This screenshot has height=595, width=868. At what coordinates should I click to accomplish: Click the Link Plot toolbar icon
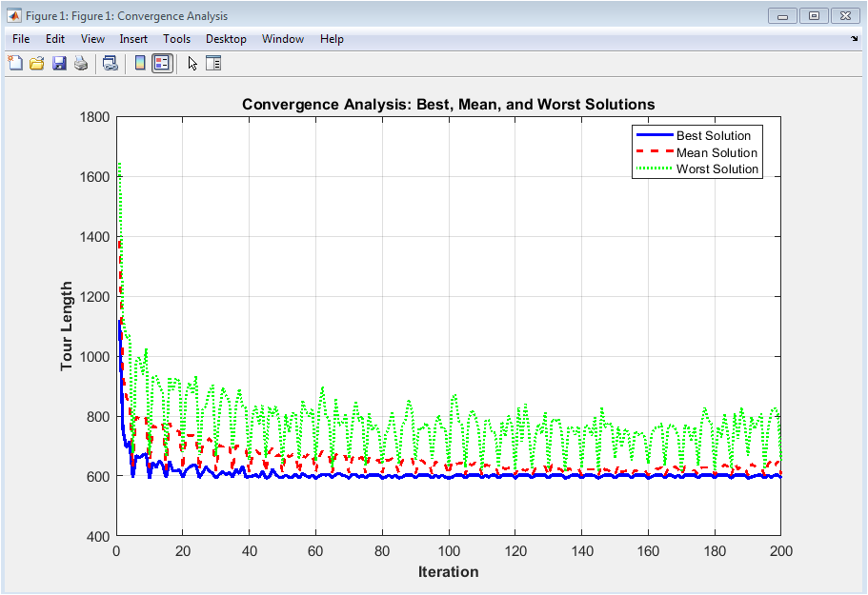(111, 64)
